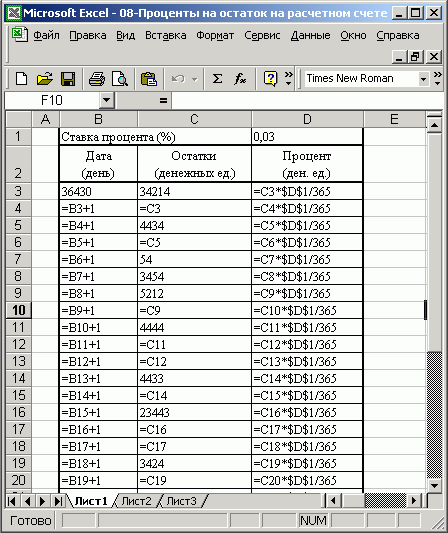The height and width of the screenshot is (533, 448).
Task: Click horizontal scrollbar right arrow
Action: [414, 501]
